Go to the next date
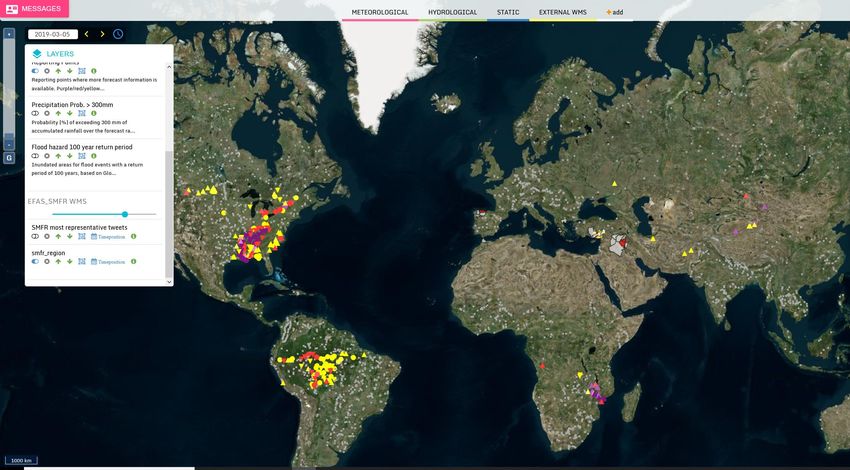The image size is (850, 470). click(x=102, y=34)
